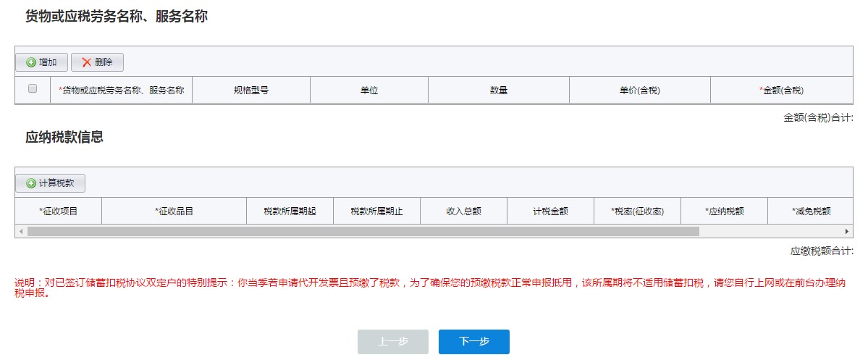Click the 征收品目 column header

click(x=174, y=212)
